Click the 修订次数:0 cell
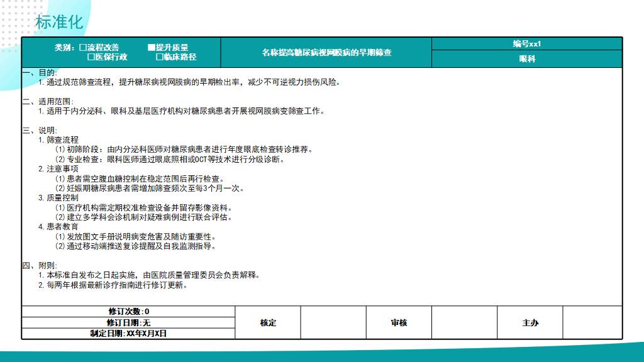This screenshot has height=362, width=644. pyautogui.click(x=128, y=312)
